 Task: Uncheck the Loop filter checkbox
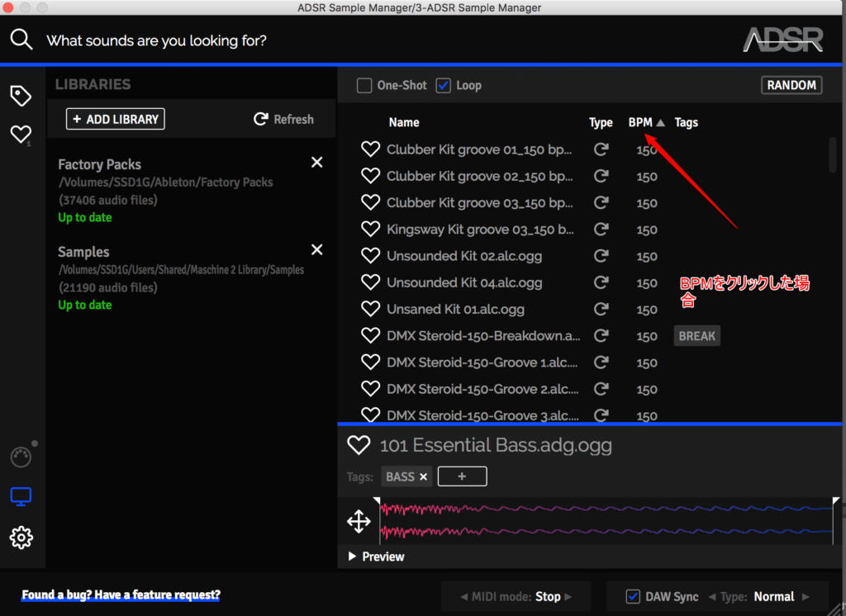coord(444,85)
